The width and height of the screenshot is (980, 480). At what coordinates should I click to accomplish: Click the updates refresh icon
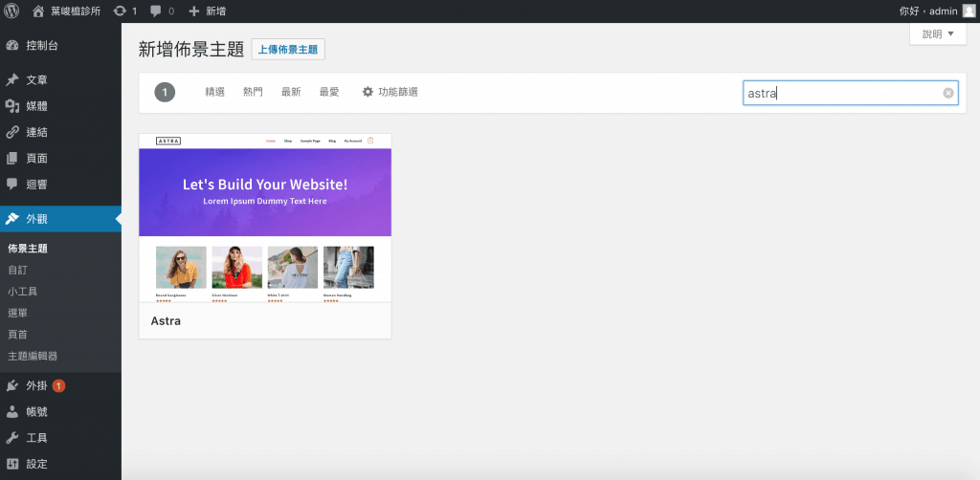pos(120,11)
